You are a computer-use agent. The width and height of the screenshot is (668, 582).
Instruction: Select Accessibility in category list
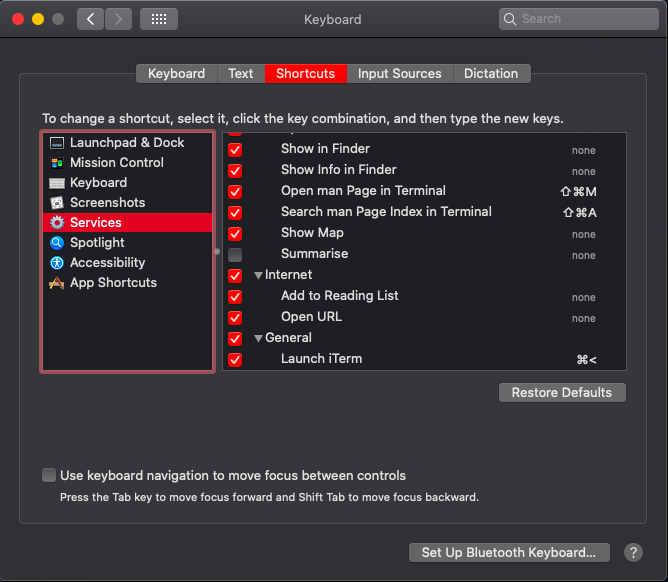coord(127,263)
